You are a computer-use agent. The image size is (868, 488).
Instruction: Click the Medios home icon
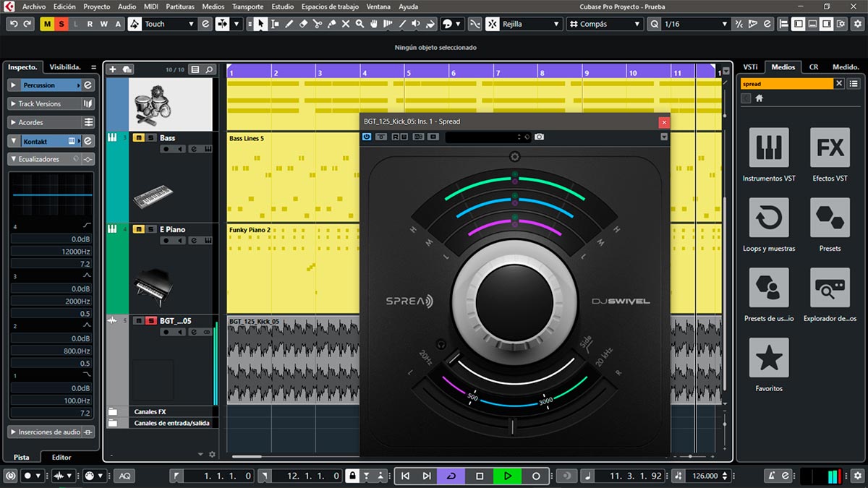759,98
